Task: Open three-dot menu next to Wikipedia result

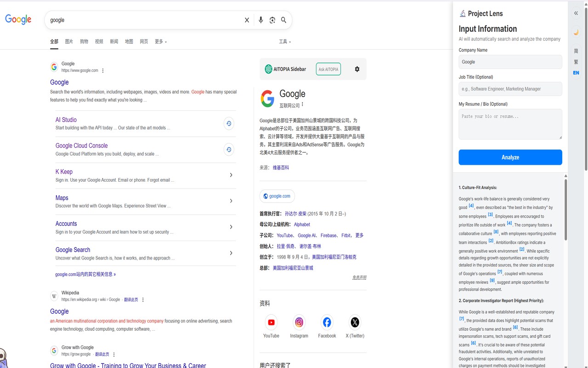Action: 143,299
